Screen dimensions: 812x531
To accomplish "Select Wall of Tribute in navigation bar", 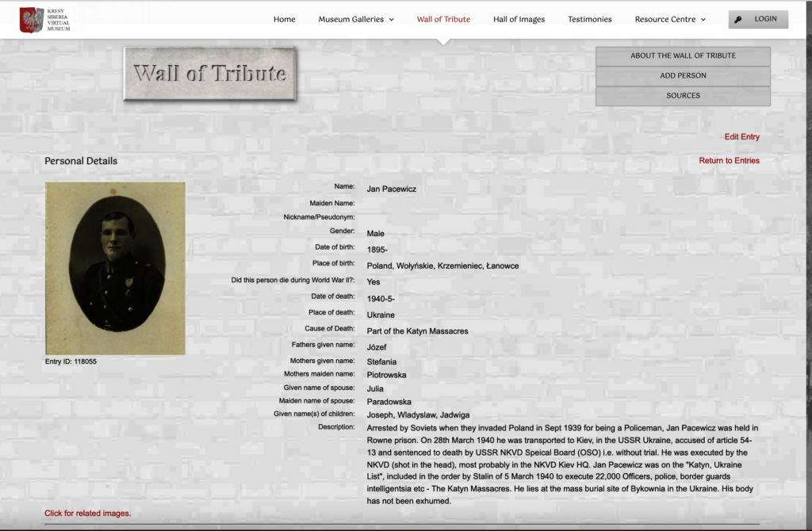I will [443, 20].
